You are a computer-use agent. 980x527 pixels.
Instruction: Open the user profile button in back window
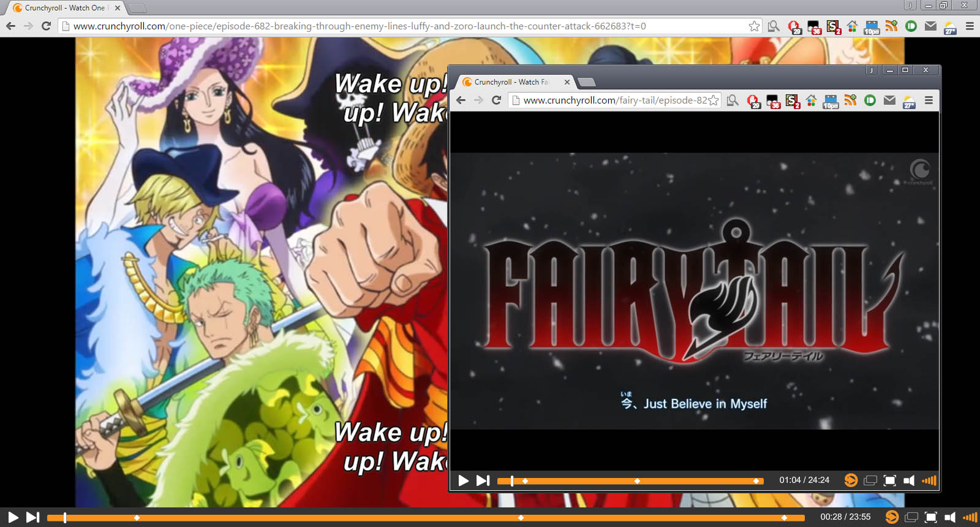(x=910, y=5)
